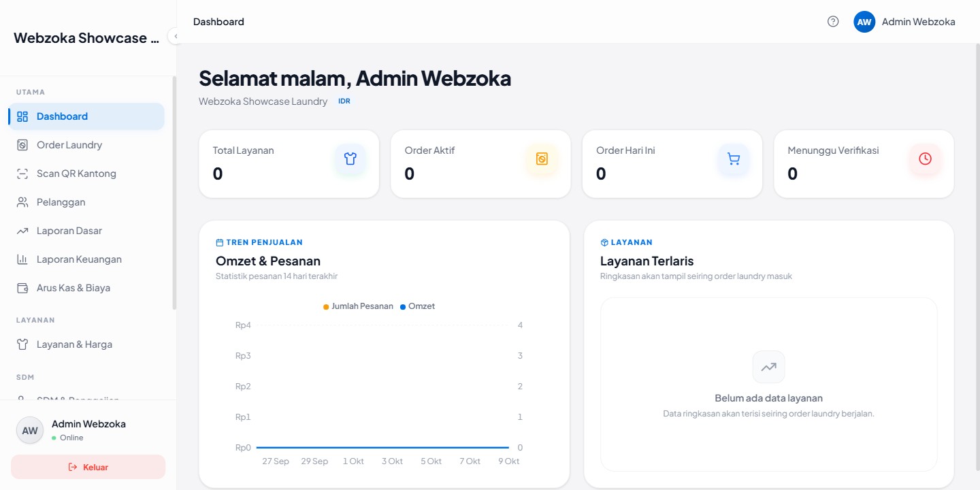Collapse the sidebar with chevron button
Screen dimensions: 980x490
coord(176,36)
